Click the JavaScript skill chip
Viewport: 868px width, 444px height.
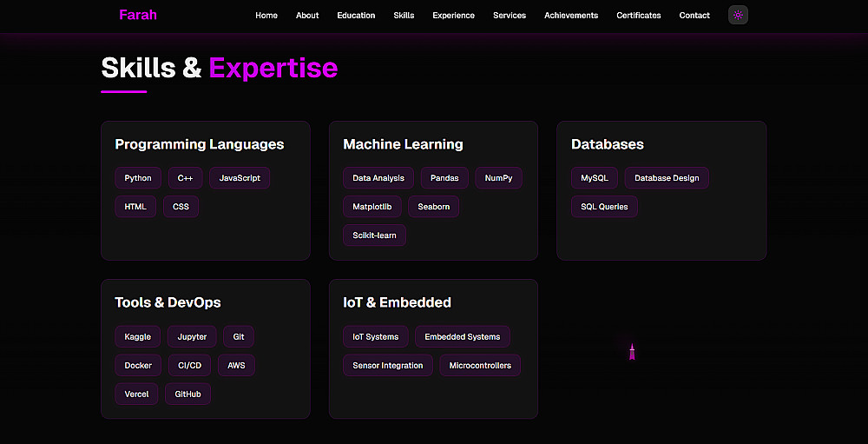pyautogui.click(x=240, y=178)
